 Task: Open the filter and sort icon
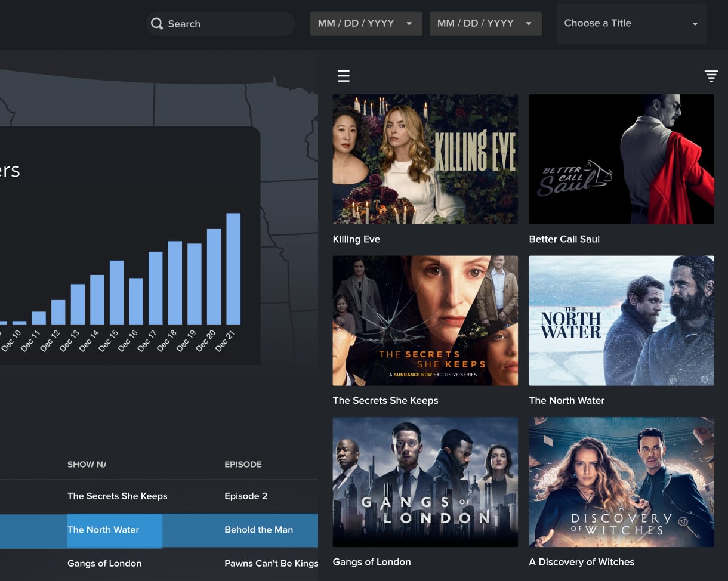click(x=711, y=76)
